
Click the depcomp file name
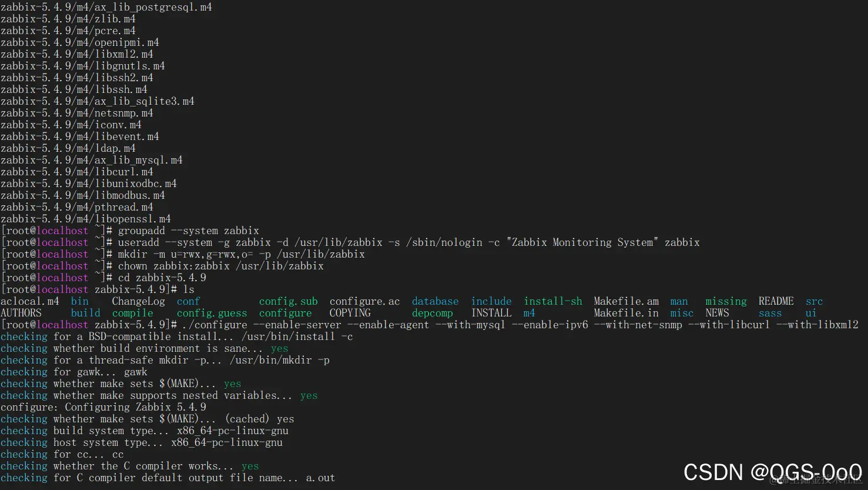click(433, 313)
